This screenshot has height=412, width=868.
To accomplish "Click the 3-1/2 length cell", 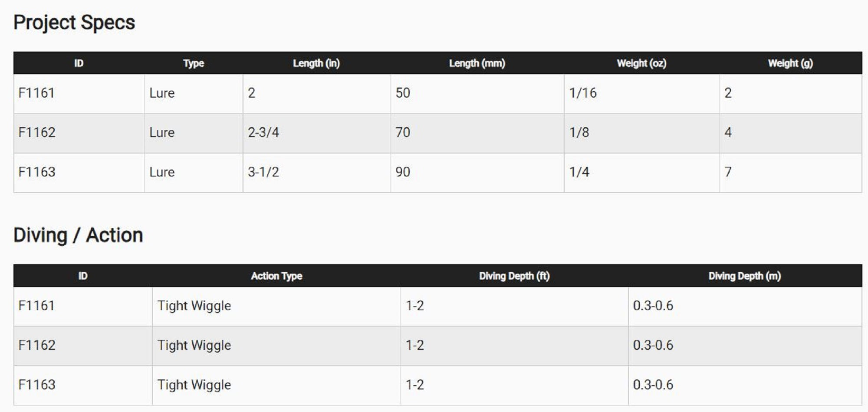I will click(x=263, y=172).
